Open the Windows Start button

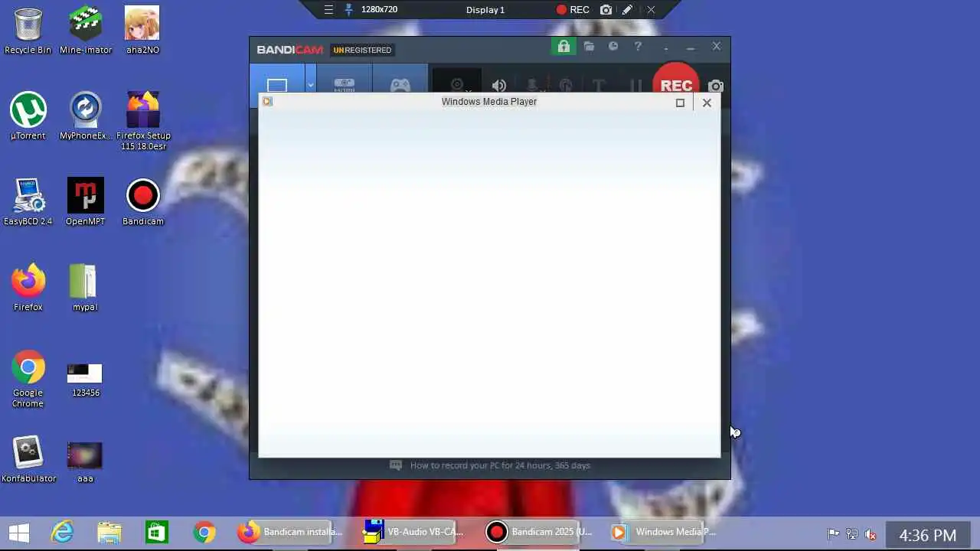click(19, 532)
